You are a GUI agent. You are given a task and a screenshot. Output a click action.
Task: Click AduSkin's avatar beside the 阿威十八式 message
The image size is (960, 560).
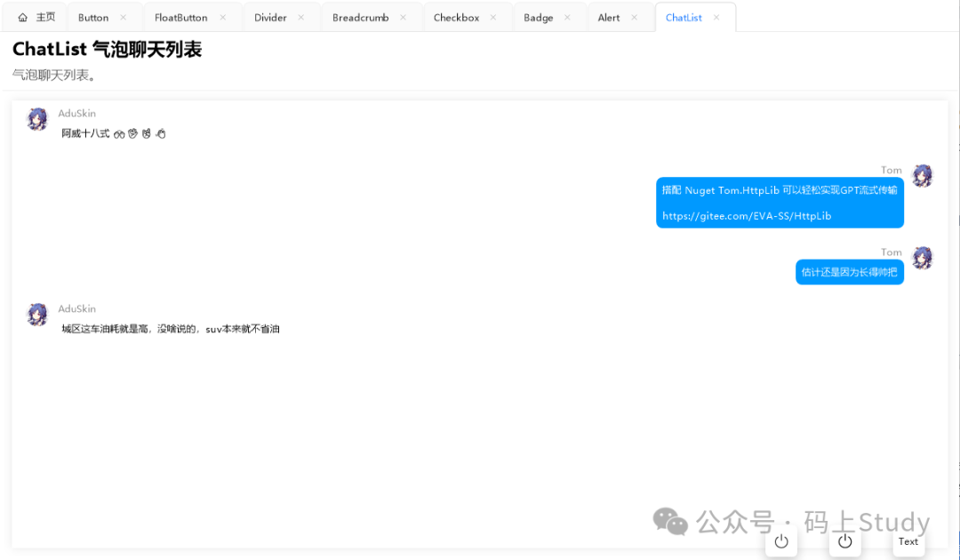[x=37, y=119]
